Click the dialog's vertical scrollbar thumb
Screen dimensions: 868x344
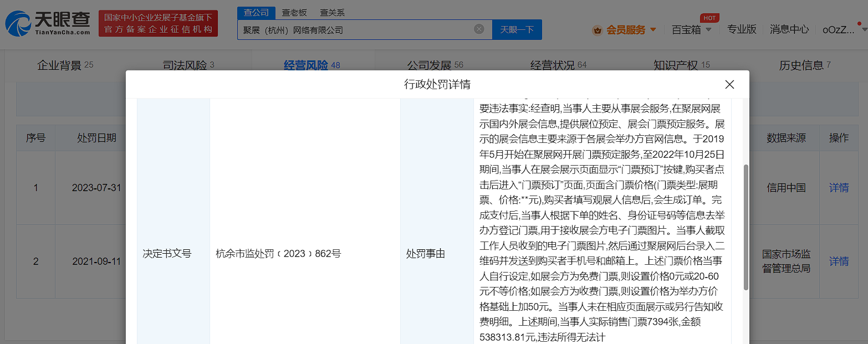point(746,227)
